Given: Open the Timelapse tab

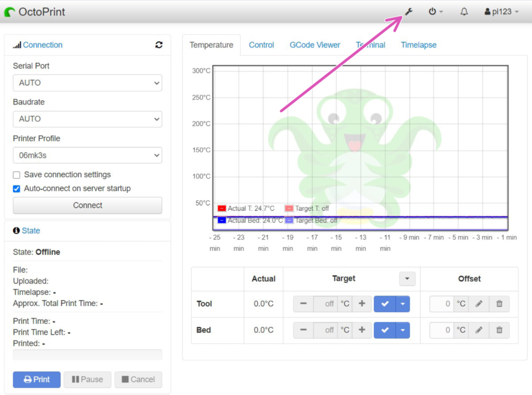Looking at the screenshot, I should [419, 45].
